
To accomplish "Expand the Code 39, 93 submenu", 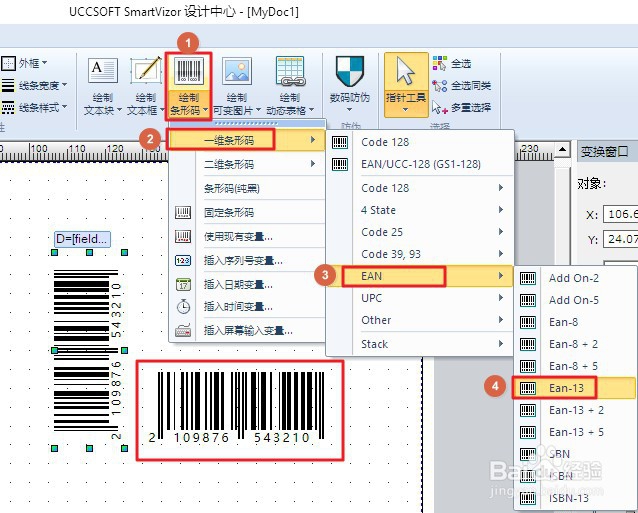I will pyautogui.click(x=420, y=254).
